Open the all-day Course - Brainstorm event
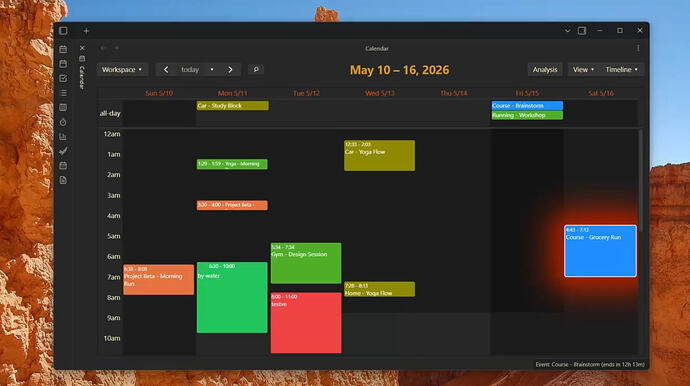This screenshot has height=386, width=690. [527, 106]
